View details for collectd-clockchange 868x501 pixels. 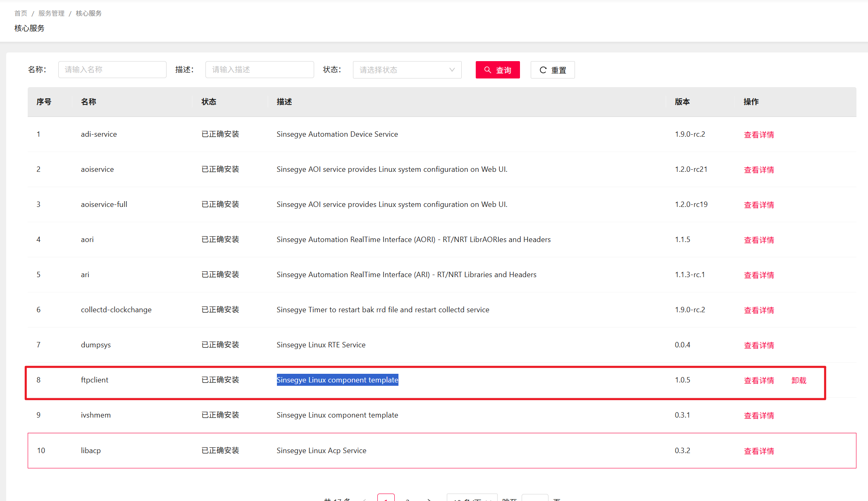tap(759, 310)
